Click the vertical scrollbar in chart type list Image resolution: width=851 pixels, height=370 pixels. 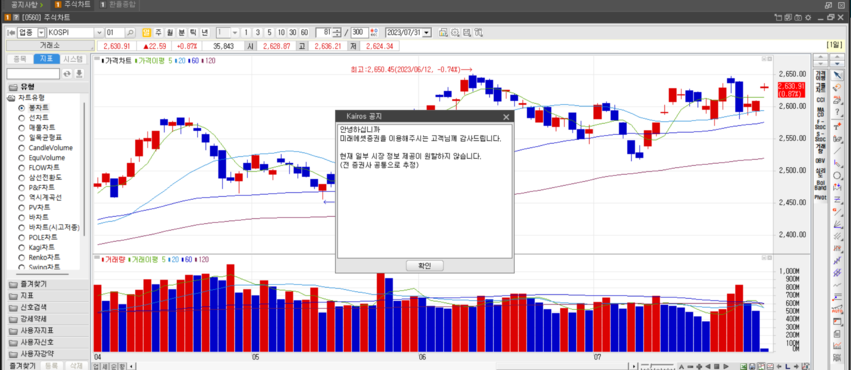(x=84, y=168)
